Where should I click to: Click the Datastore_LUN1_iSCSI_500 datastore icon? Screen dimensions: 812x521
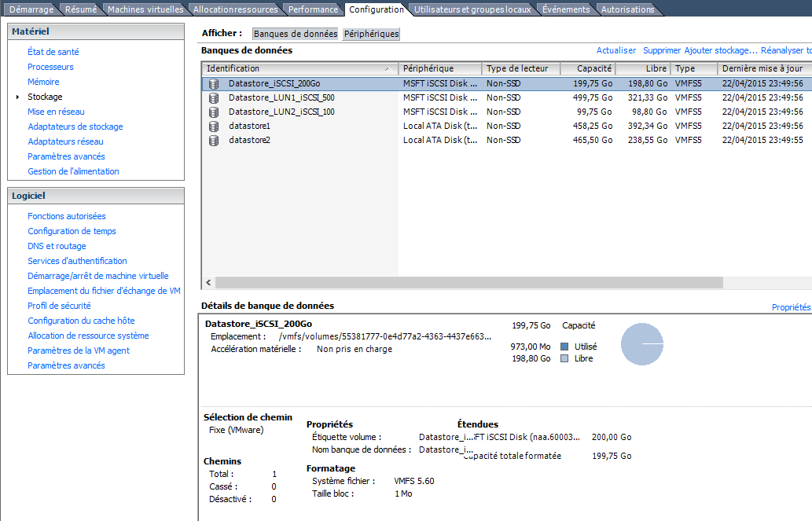point(213,98)
